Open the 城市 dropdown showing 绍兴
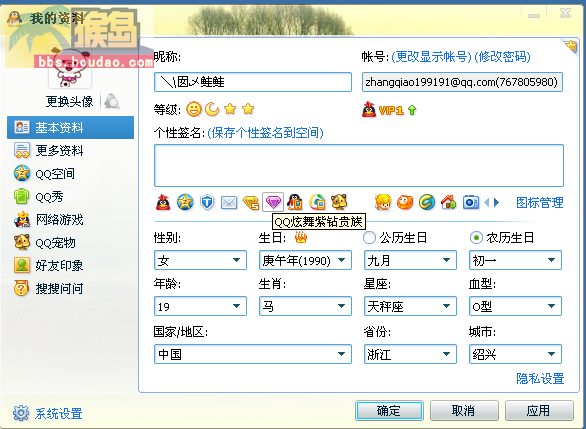Screen dimensions: 586x429 click(515, 354)
